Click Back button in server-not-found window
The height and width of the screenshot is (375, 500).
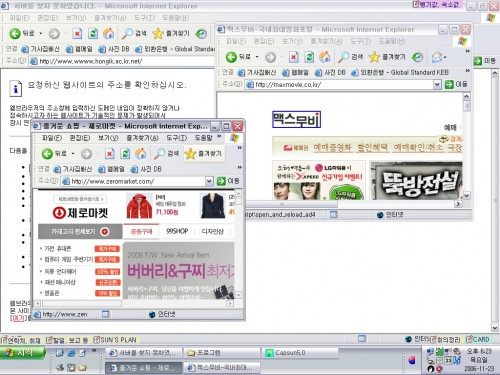(21, 33)
